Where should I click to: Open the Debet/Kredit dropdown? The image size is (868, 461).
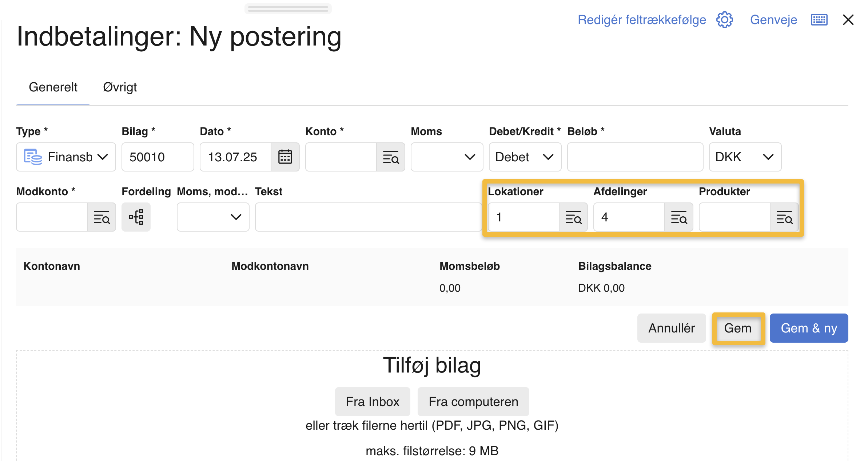point(525,157)
